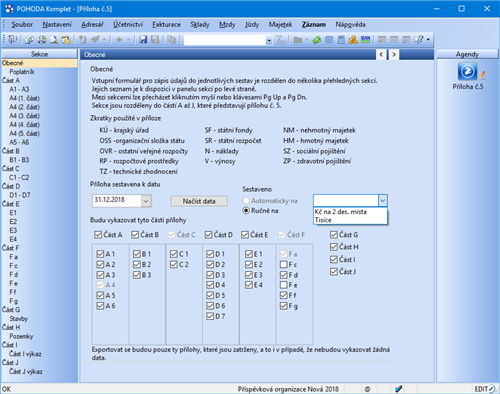Click the grey folder icon in toolbar
Image resolution: width=500 pixels, height=394 pixels.
pos(298,40)
